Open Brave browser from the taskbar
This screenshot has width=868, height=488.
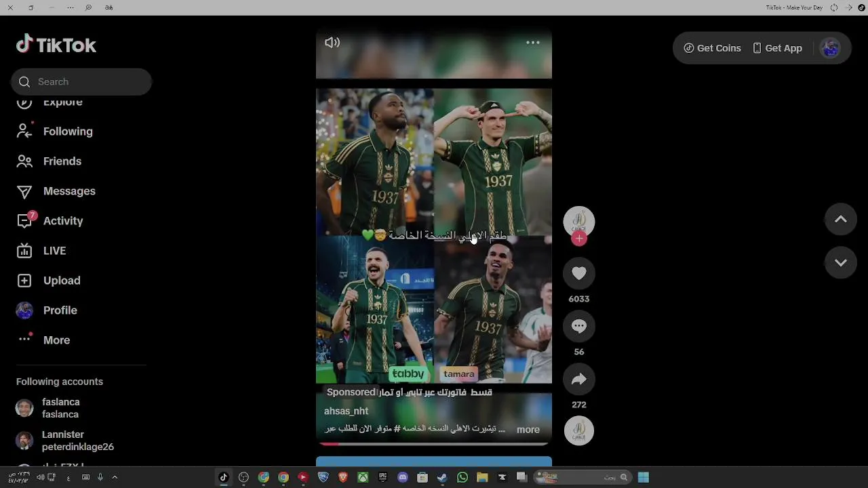(x=343, y=477)
